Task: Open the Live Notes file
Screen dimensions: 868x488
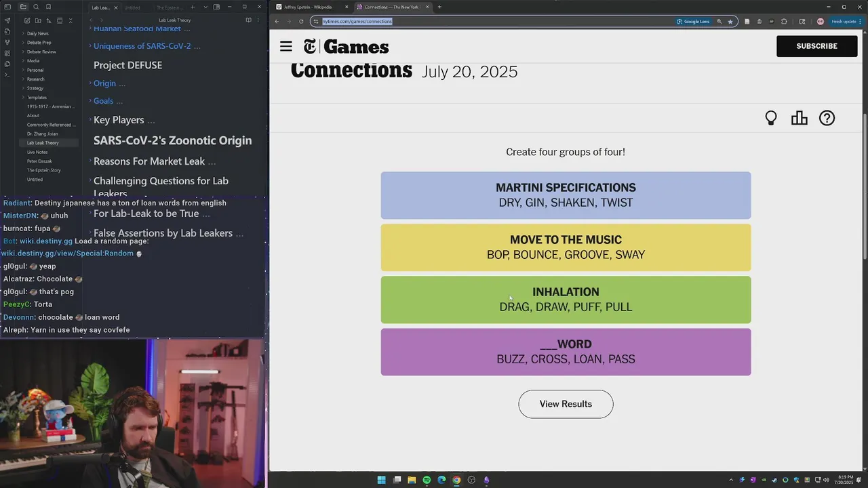Action: [x=37, y=152]
